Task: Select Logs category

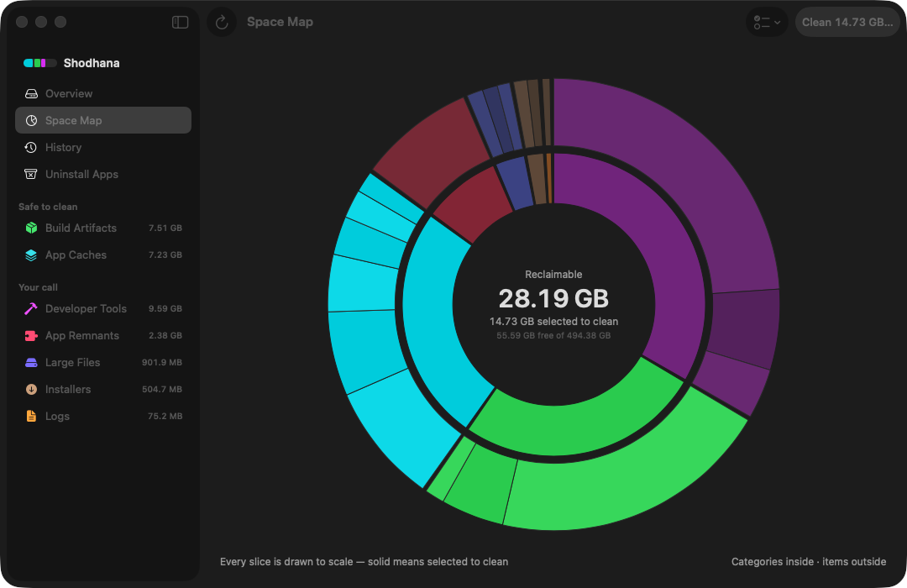Action: point(103,416)
